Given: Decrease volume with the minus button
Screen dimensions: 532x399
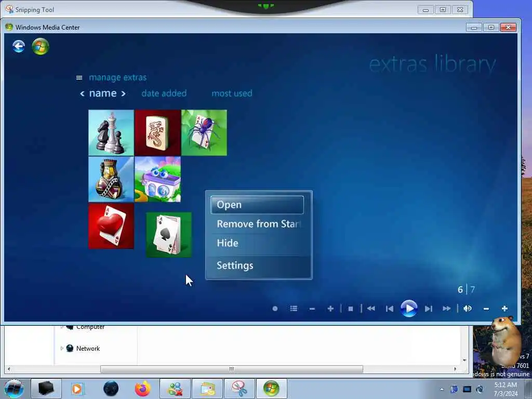Looking at the screenshot, I should (486, 309).
